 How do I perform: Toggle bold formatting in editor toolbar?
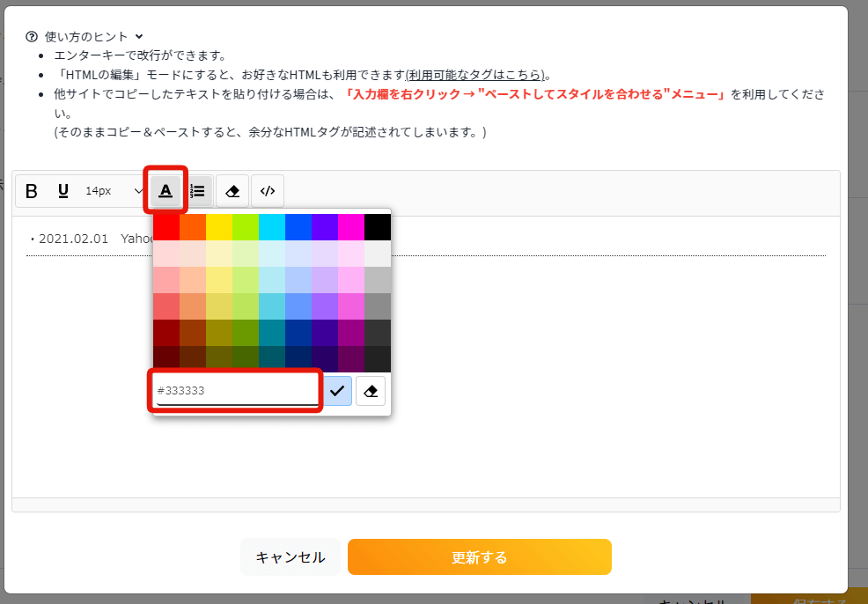32,191
